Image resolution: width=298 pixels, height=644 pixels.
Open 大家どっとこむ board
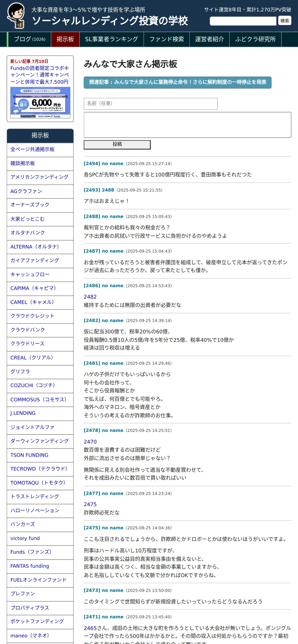pos(40,219)
